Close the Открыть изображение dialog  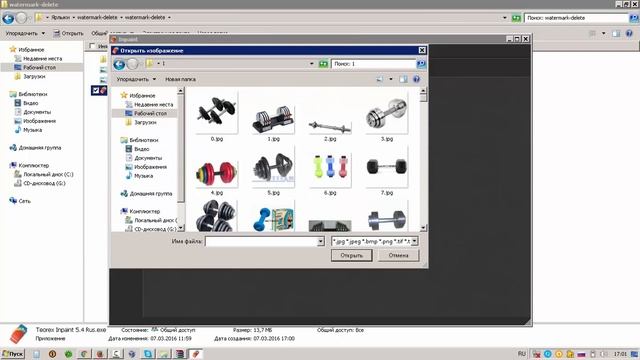(x=422, y=50)
